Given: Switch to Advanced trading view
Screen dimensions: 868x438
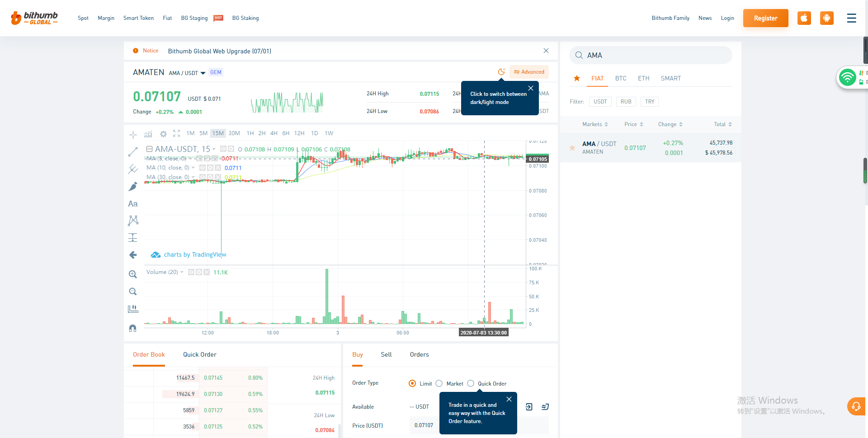Looking at the screenshot, I should click(529, 72).
